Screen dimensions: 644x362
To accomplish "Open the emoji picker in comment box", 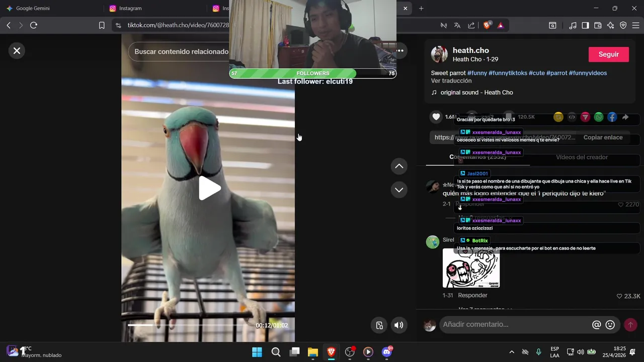I will (x=610, y=325).
